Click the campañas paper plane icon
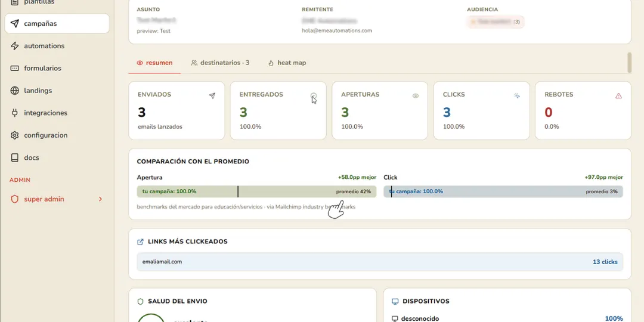Viewport: 644px width, 322px height. pyautogui.click(x=15, y=23)
